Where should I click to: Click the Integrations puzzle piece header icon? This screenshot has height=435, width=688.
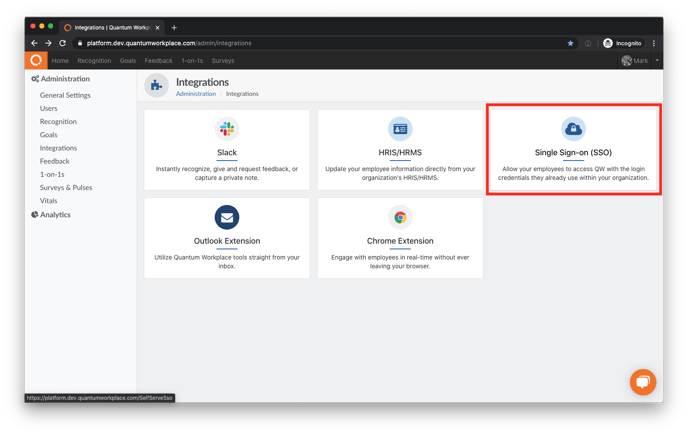pyautogui.click(x=157, y=85)
